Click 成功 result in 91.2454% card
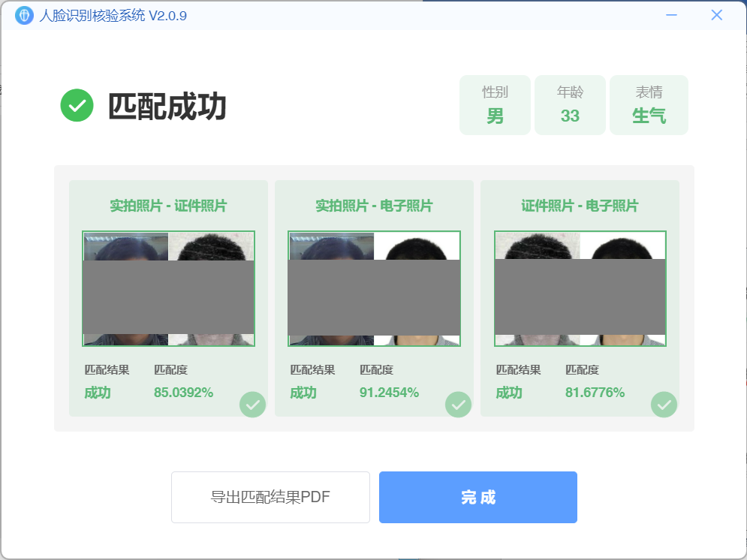Viewport: 747px width, 560px height. [303, 393]
